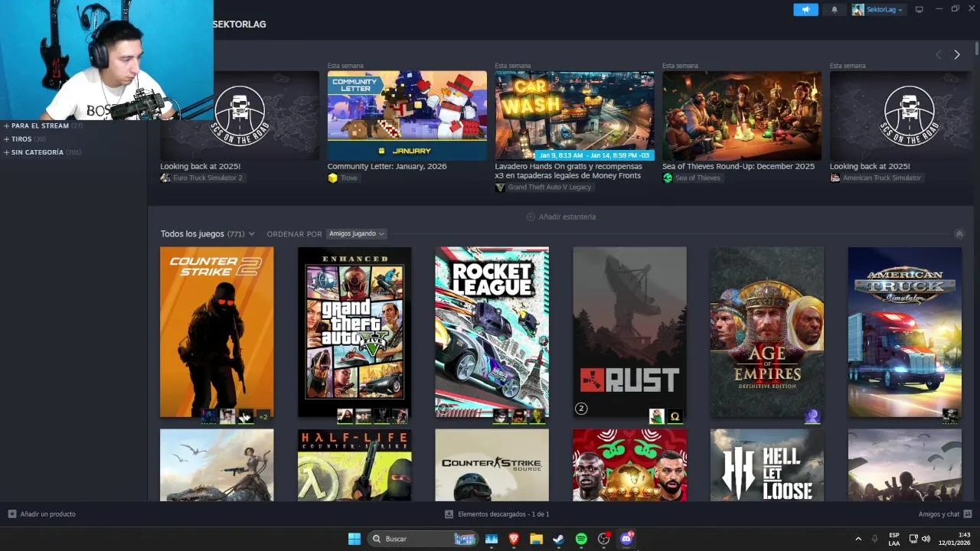The image size is (980, 551).
Task: Click the American Truck Simulator link under news
Action: point(876,178)
